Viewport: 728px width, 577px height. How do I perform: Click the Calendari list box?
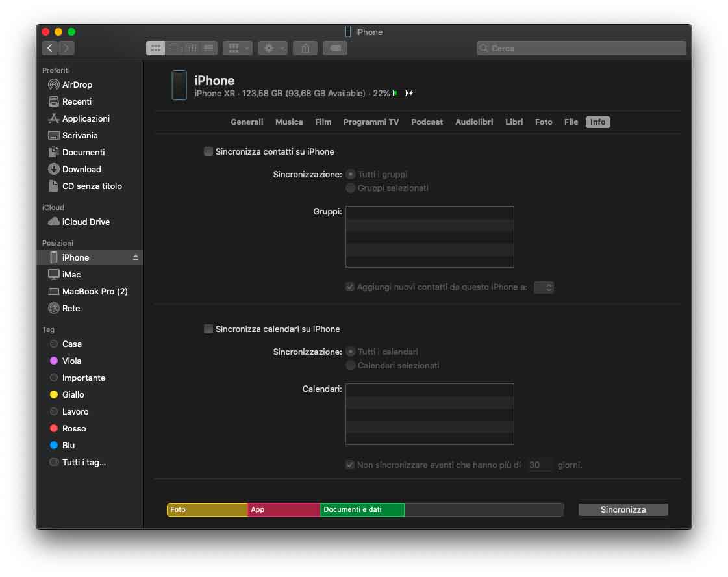(x=429, y=415)
